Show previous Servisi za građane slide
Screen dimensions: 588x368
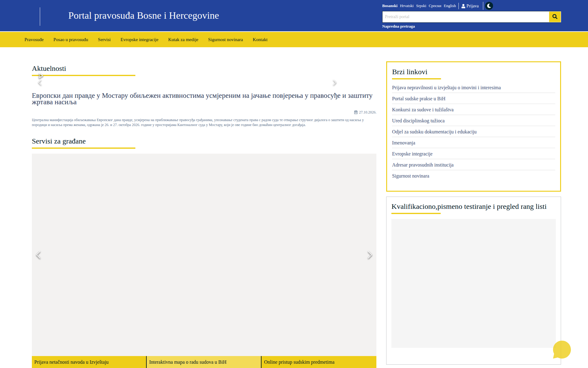point(38,255)
